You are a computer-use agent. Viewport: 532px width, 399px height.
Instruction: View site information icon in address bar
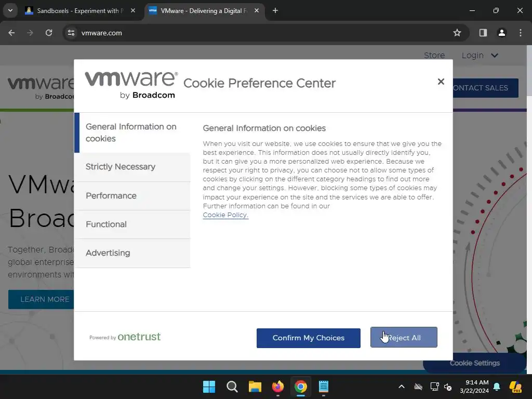pos(71,33)
